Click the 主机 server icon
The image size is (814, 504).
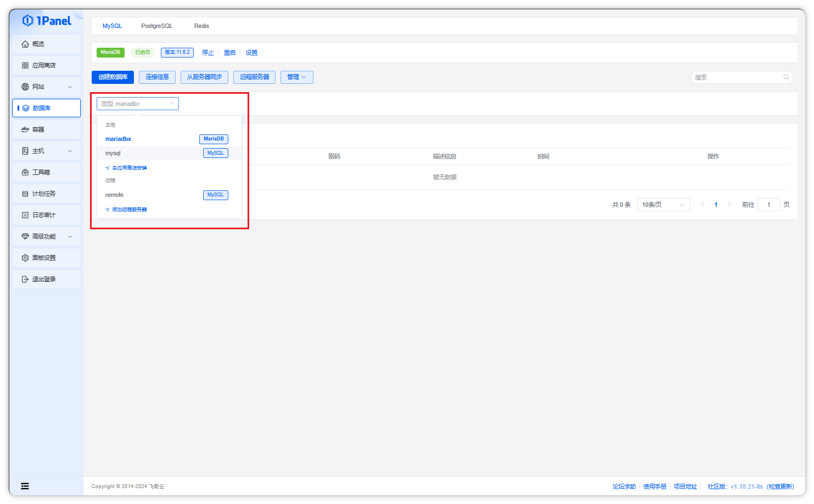[25, 151]
